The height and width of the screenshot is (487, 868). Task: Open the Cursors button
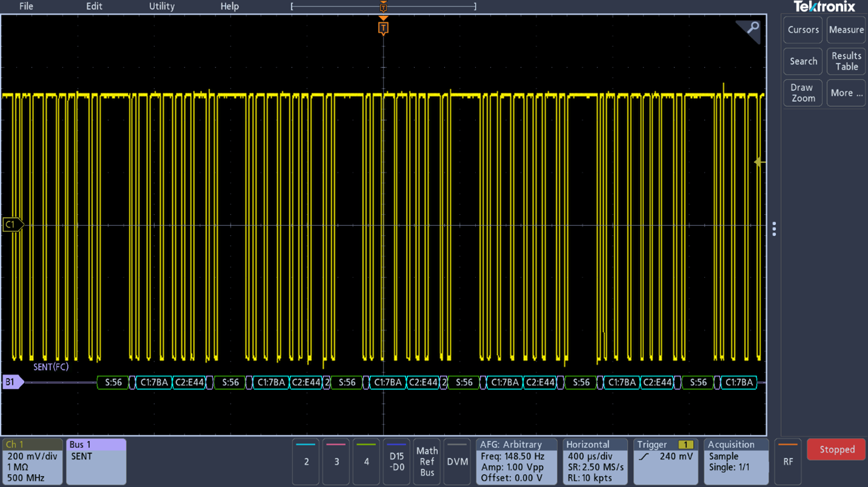click(x=802, y=30)
